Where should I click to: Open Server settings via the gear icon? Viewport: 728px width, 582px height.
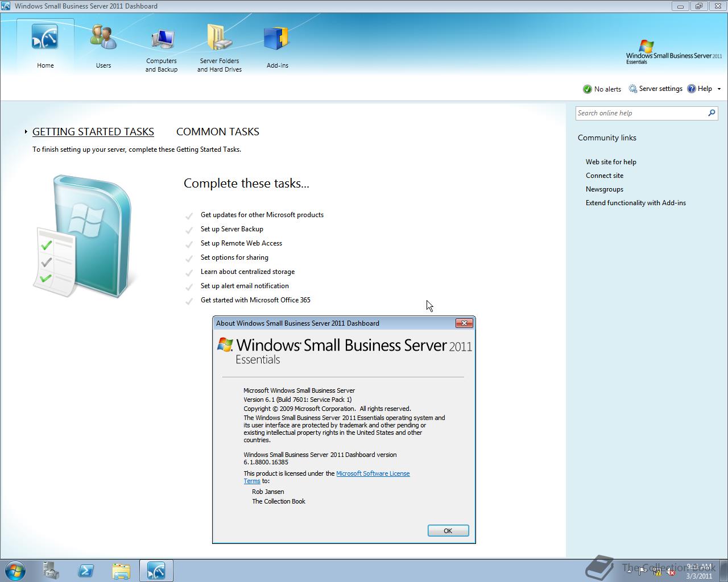pos(632,89)
